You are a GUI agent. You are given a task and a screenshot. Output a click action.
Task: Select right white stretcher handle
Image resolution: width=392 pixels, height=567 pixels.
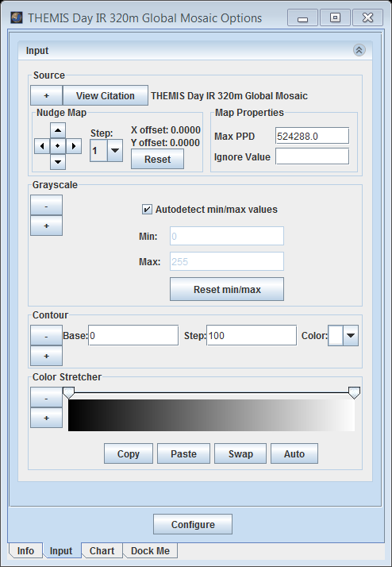pos(354,393)
